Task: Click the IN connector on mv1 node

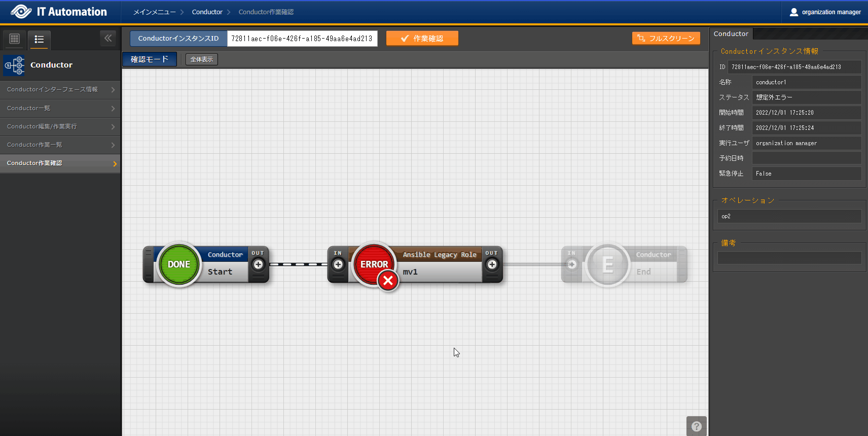Action: point(338,264)
